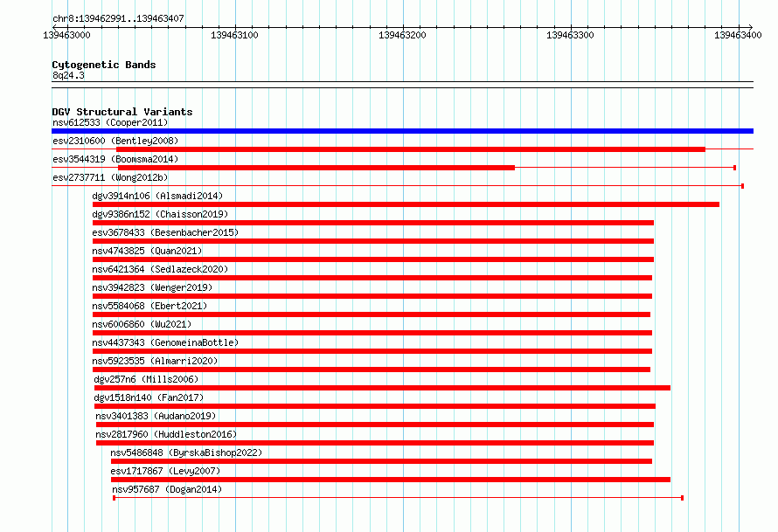The height and width of the screenshot is (532, 778).
Task: Click esv1717867 (Levy2007) label
Action: [x=165, y=471]
